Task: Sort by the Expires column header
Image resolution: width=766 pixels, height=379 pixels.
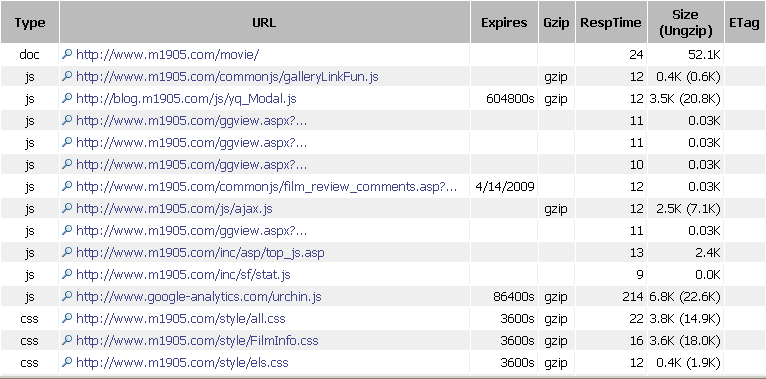Action: tap(504, 22)
